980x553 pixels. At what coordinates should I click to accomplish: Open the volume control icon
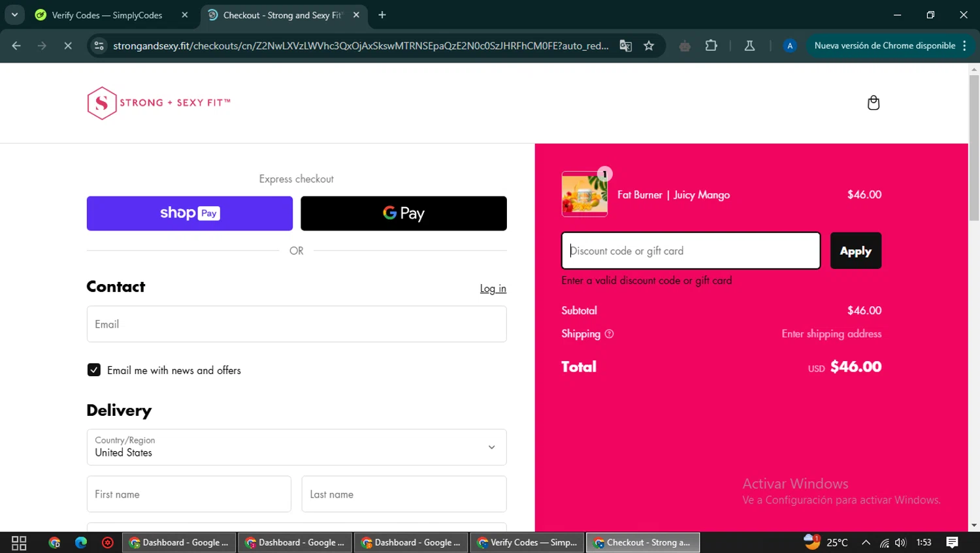(x=901, y=543)
